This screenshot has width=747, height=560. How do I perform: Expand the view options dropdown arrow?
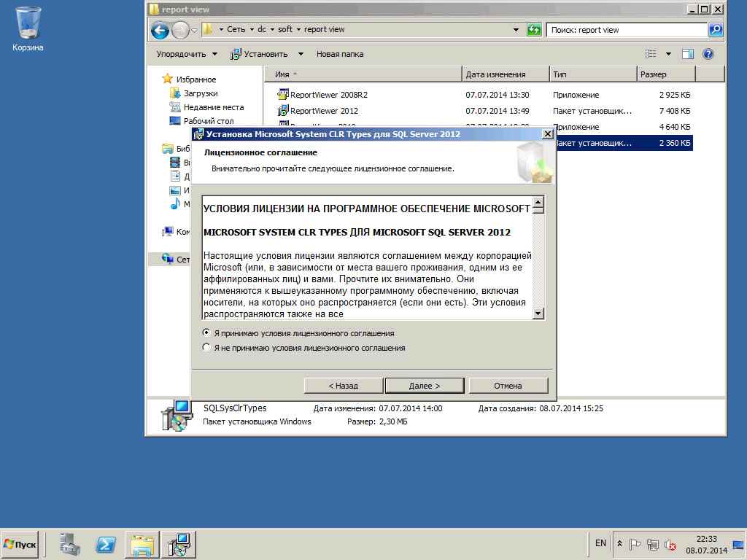[668, 54]
